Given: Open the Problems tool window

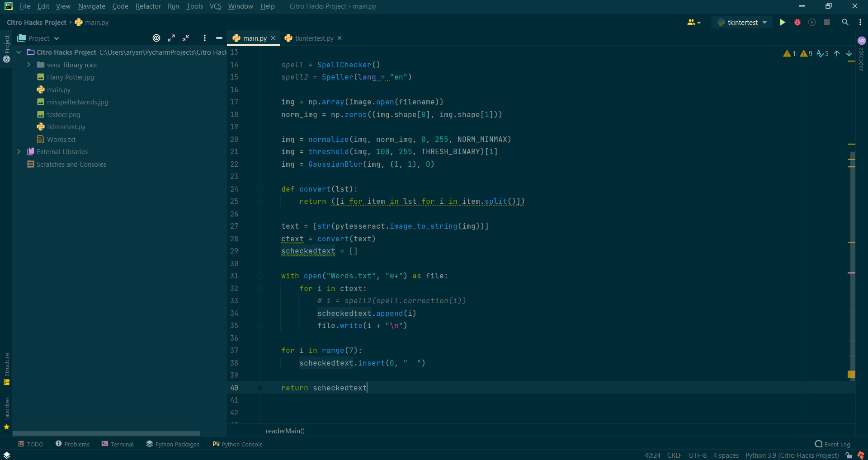Looking at the screenshot, I should coord(72,444).
